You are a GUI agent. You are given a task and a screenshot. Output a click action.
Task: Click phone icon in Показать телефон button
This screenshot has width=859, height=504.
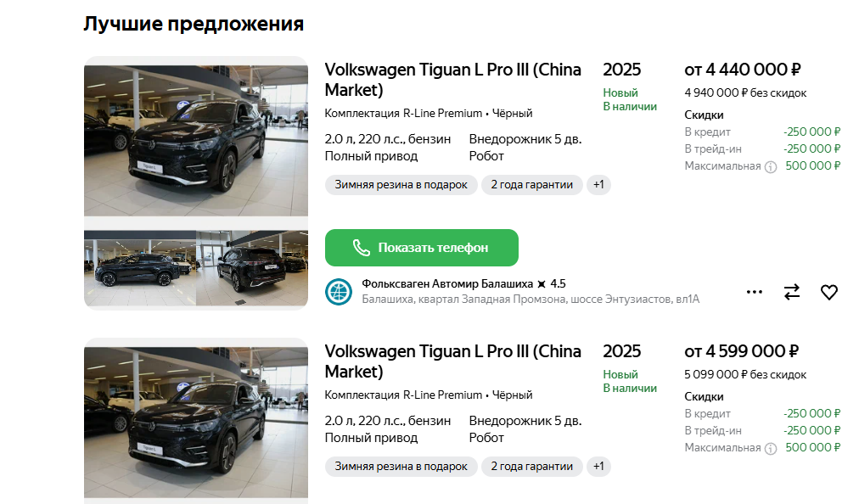tap(361, 248)
